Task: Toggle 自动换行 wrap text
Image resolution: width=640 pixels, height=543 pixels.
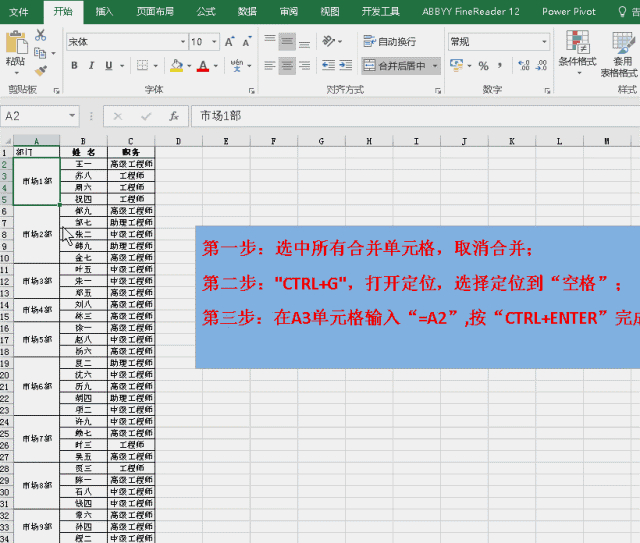Action: tap(389, 42)
